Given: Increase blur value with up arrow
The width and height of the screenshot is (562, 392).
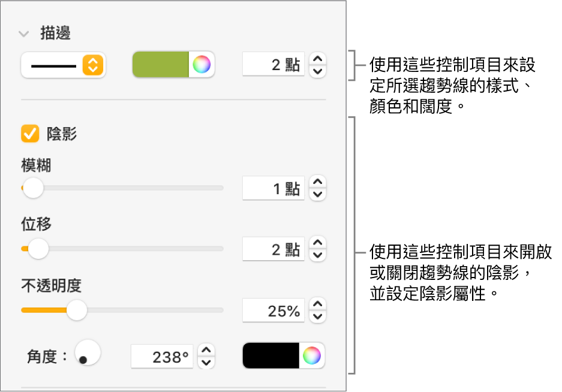Looking at the screenshot, I should 318,182.
